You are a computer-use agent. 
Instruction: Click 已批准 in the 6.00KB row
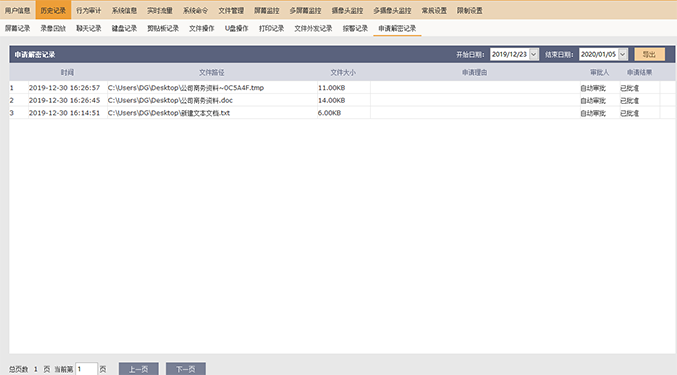[630, 113]
